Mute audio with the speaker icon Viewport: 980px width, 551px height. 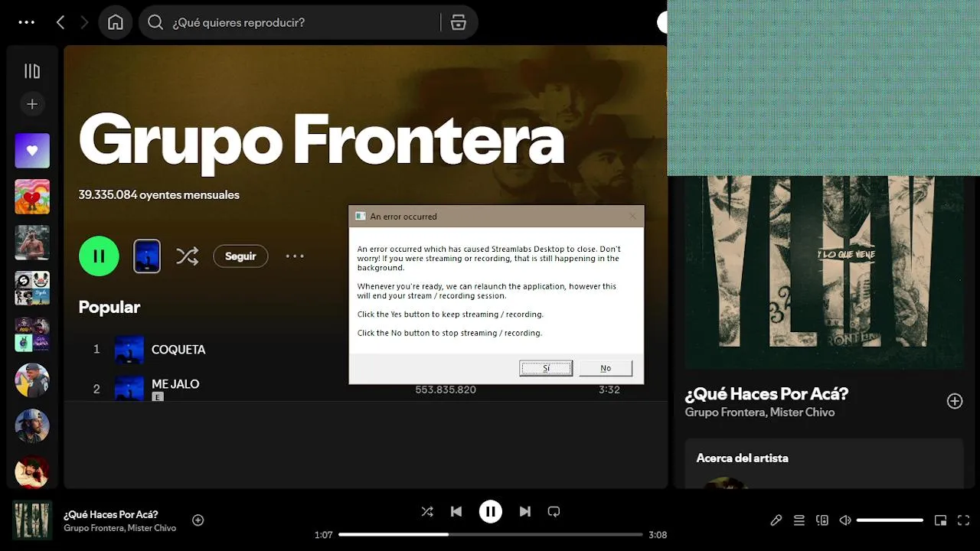pos(845,520)
